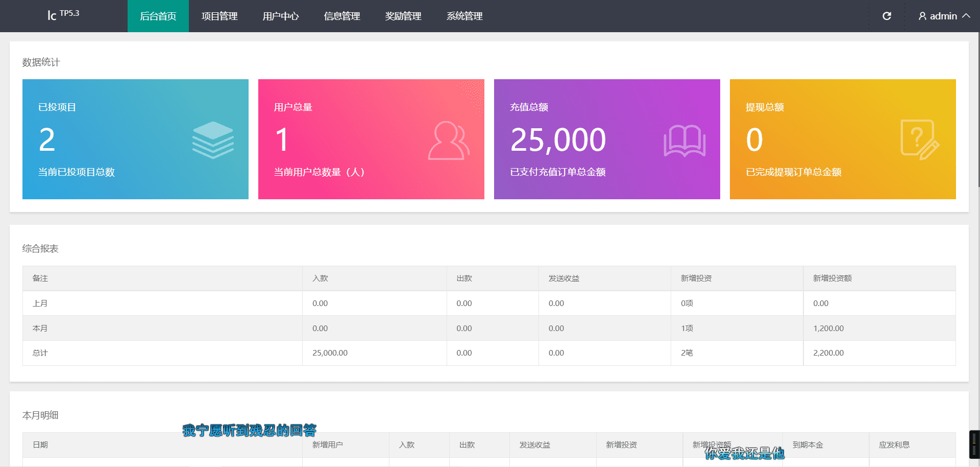Open the 项目管理 menu
Viewport: 980px width, 467px height.
(219, 16)
